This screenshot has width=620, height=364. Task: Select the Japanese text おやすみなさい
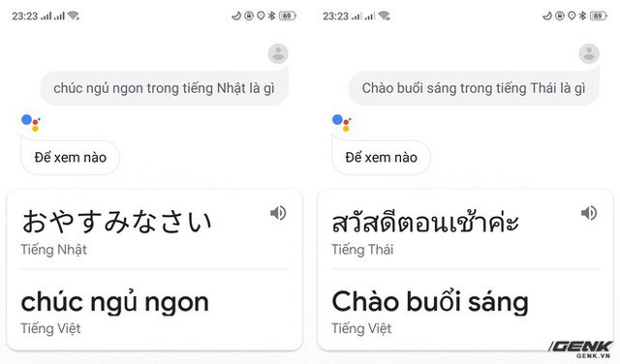click(x=116, y=222)
